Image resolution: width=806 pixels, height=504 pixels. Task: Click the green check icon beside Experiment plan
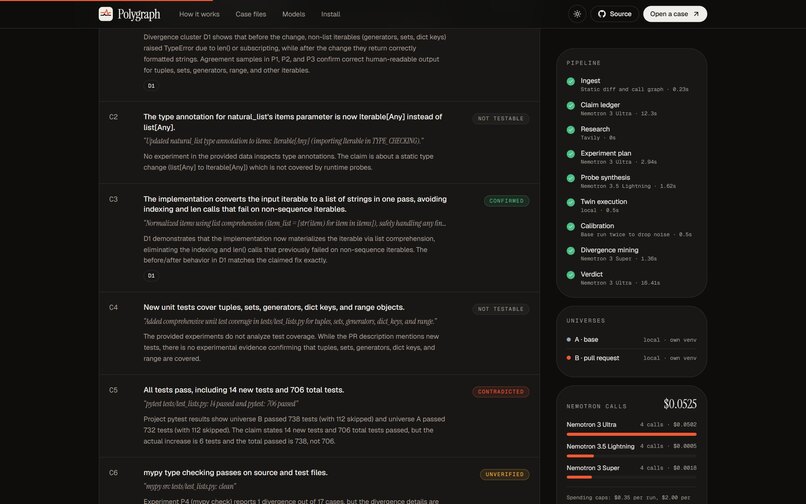[x=571, y=154]
